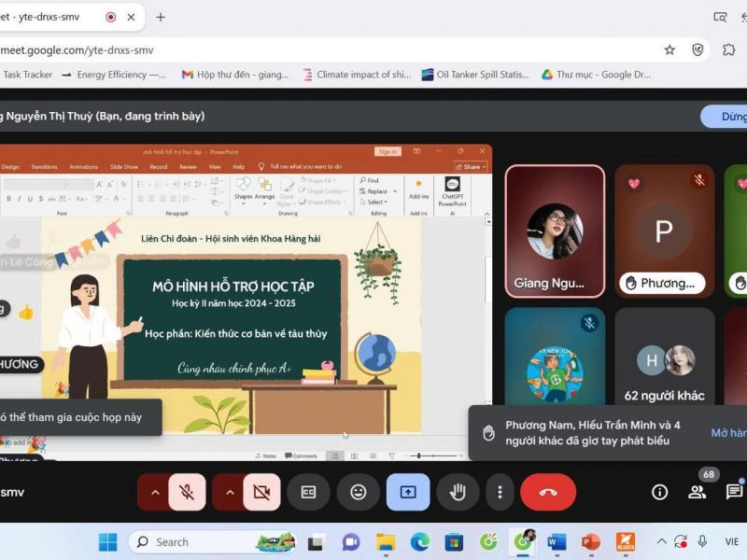The width and height of the screenshot is (747, 560).
Task: Open Task Tracker bookmark
Action: 26,75
